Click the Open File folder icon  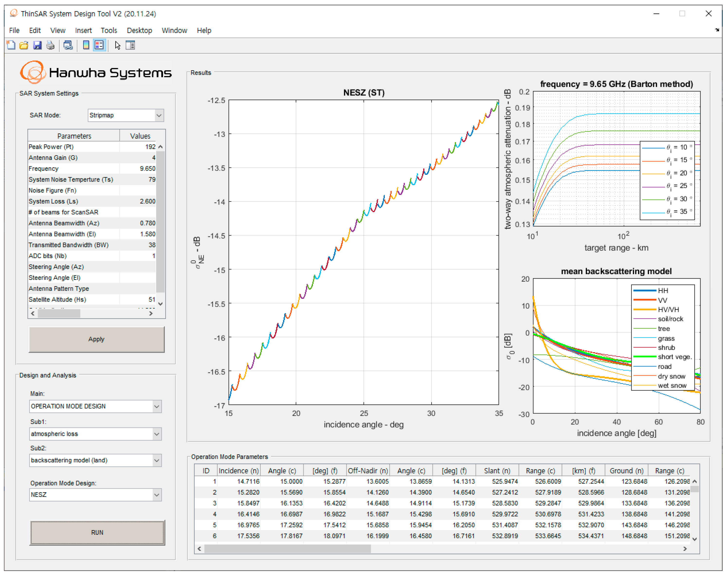tap(24, 45)
